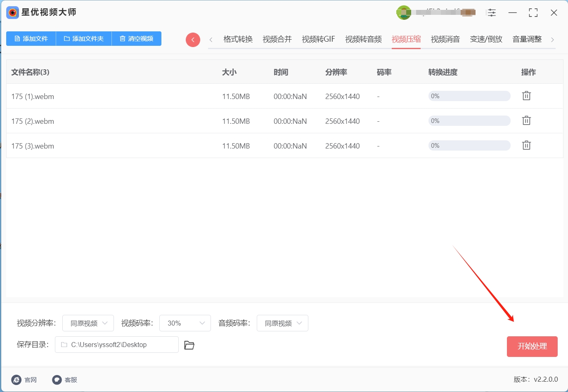Click the right chevron to scroll more tabs

(x=553, y=39)
